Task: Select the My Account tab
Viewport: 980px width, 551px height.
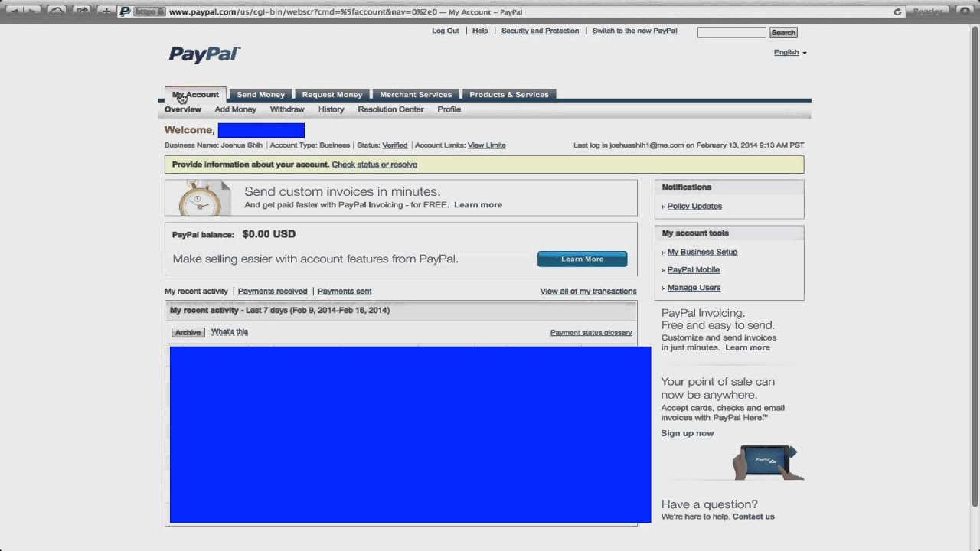Action: point(195,94)
